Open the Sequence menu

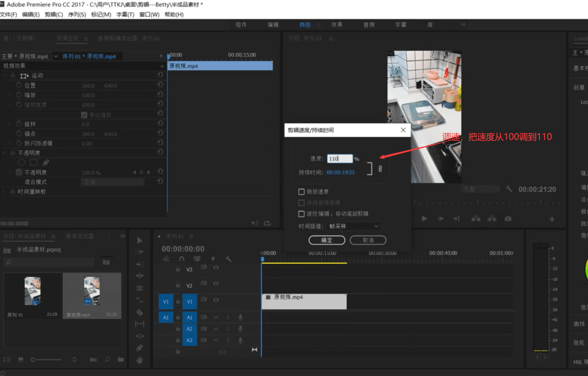click(x=77, y=15)
